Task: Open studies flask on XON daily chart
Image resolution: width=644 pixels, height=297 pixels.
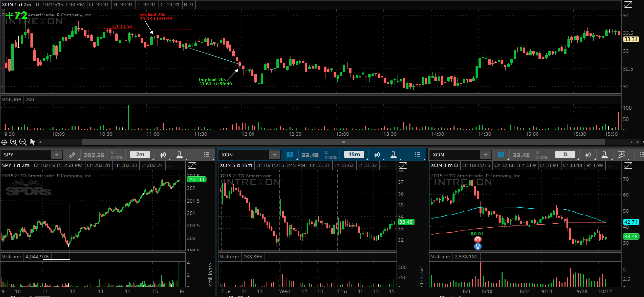Action: pyautogui.click(x=605, y=155)
